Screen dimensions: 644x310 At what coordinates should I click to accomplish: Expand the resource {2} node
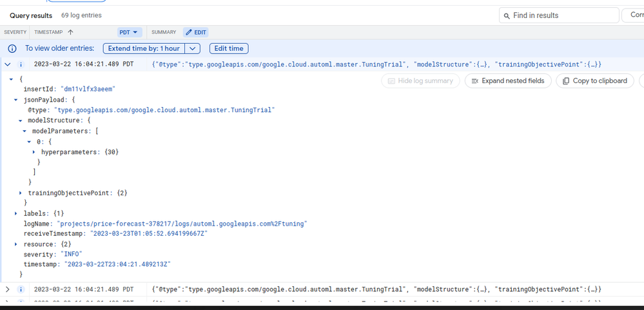[x=15, y=244]
